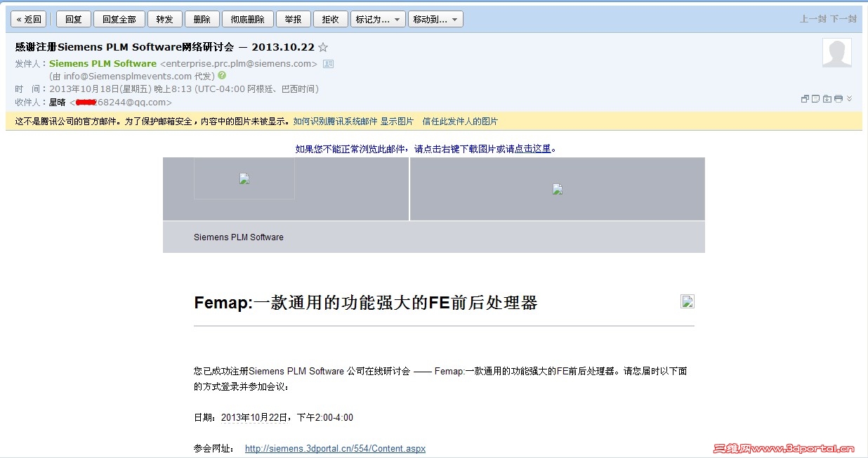Click broken image beside Femap heading
The image size is (868, 458).
coord(688,301)
